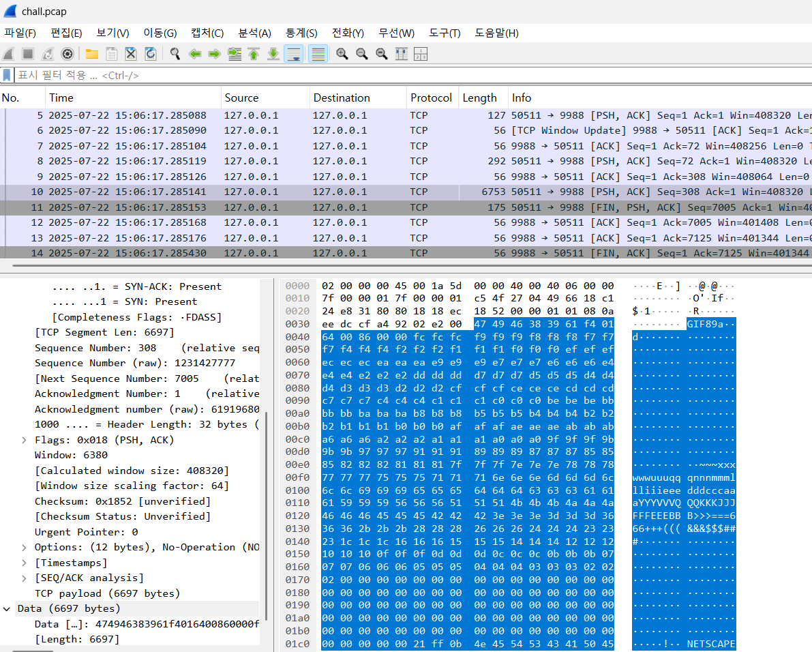Open the 전화(Y) menu

(x=348, y=33)
